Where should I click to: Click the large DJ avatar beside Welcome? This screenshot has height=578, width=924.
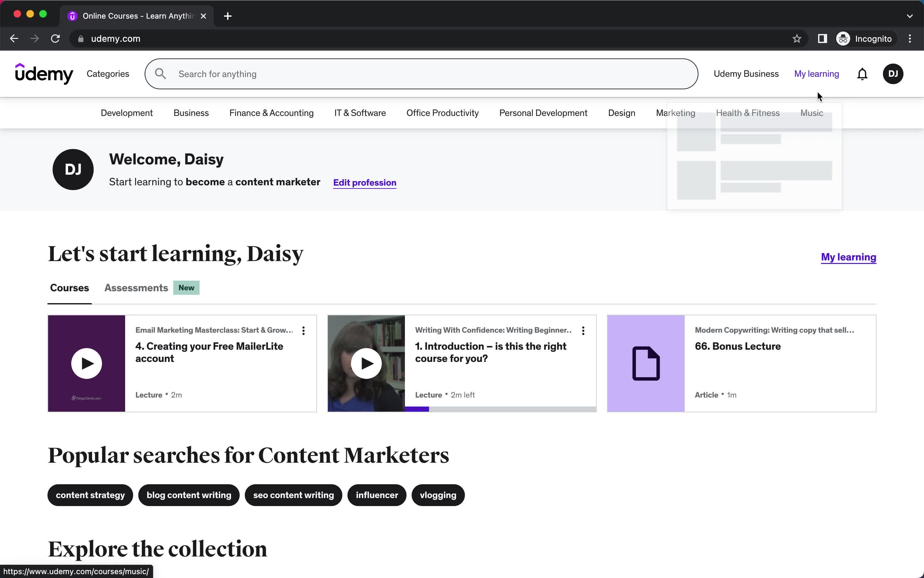(x=73, y=169)
